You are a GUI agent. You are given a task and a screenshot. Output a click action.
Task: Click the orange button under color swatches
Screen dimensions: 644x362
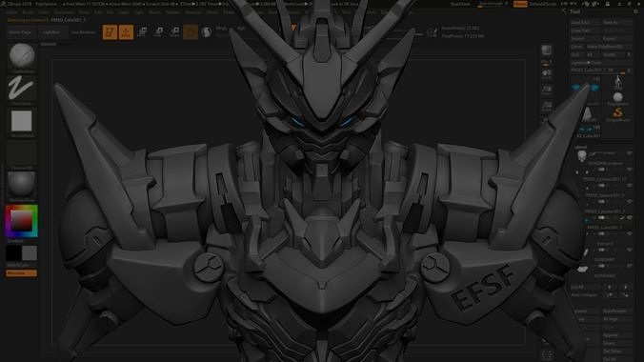(21, 273)
